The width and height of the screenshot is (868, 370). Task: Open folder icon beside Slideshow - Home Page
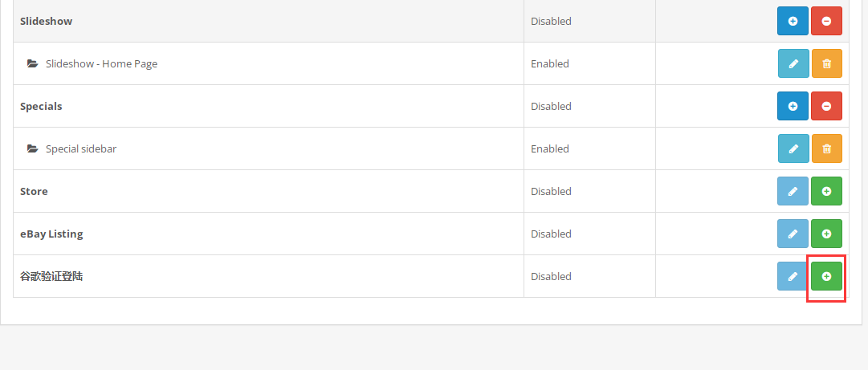(33, 63)
